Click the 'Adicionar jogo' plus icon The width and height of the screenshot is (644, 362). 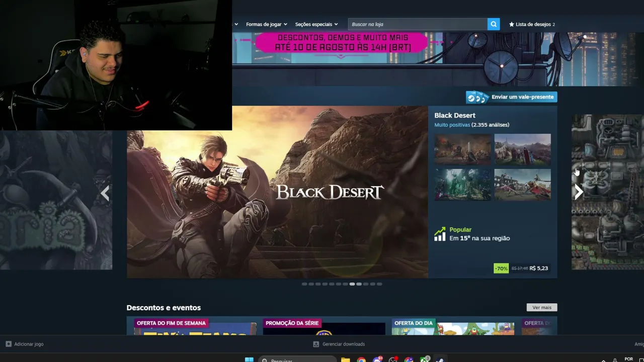click(8, 344)
